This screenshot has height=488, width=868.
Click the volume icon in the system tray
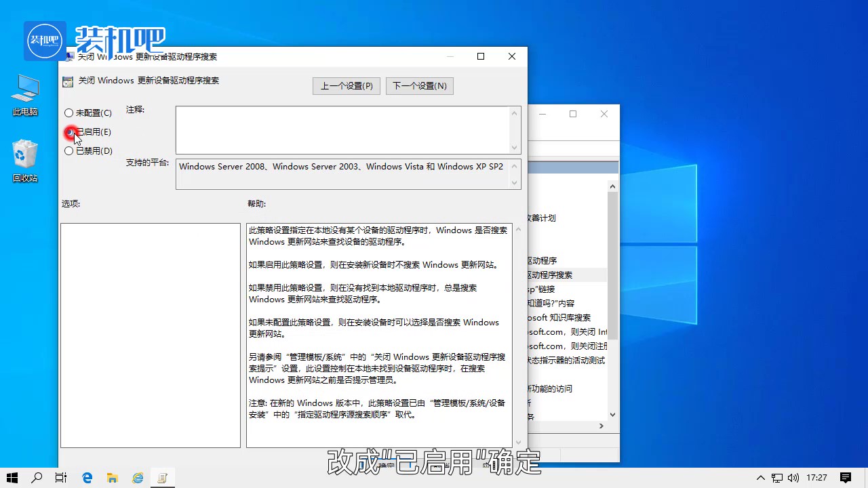(x=793, y=477)
